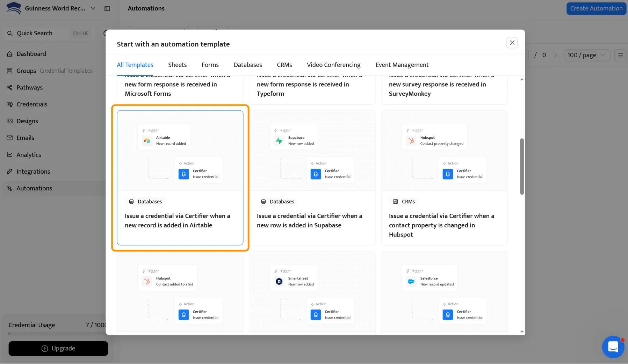Click the Upgrade button

coord(58,348)
